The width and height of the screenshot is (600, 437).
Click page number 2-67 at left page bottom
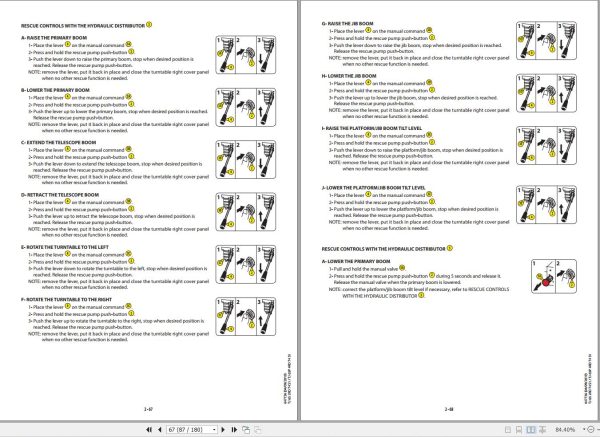pyautogui.click(x=148, y=409)
